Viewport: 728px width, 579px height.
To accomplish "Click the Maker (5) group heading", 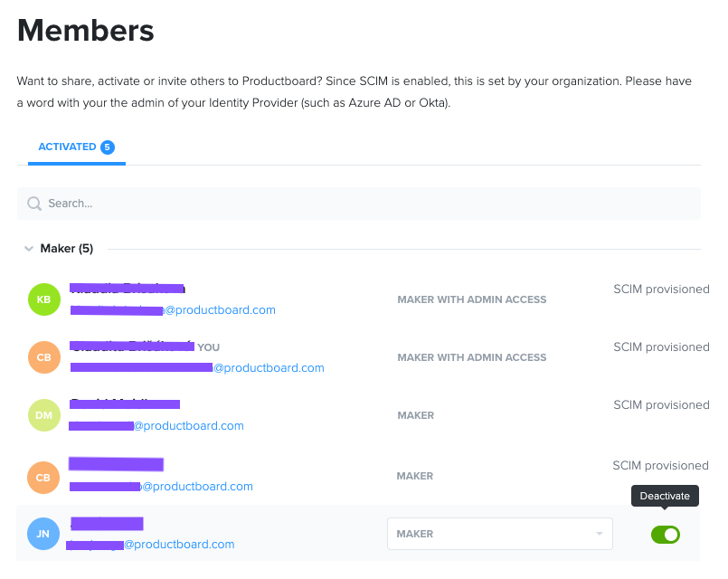I will coord(67,249).
